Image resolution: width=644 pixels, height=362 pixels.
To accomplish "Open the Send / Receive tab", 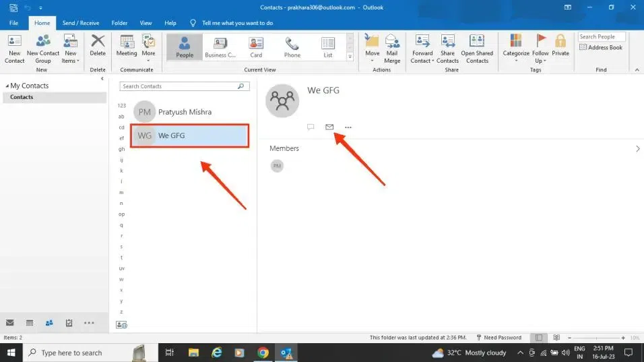I will (81, 23).
